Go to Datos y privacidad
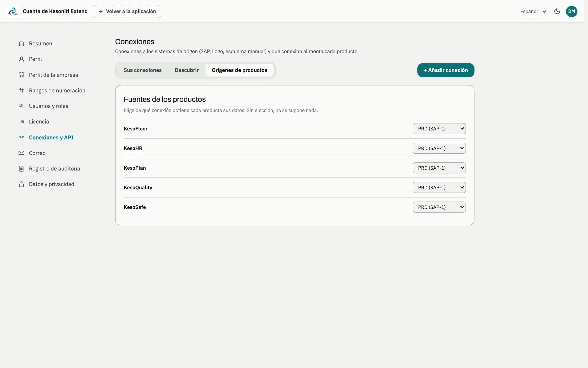This screenshot has height=368, width=588. click(51, 184)
